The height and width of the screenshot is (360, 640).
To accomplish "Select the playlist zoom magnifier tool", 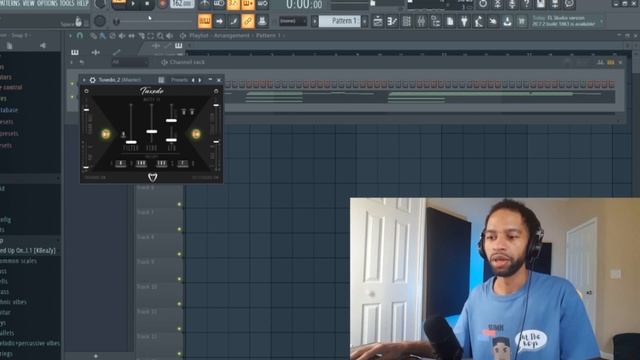I will [160, 36].
